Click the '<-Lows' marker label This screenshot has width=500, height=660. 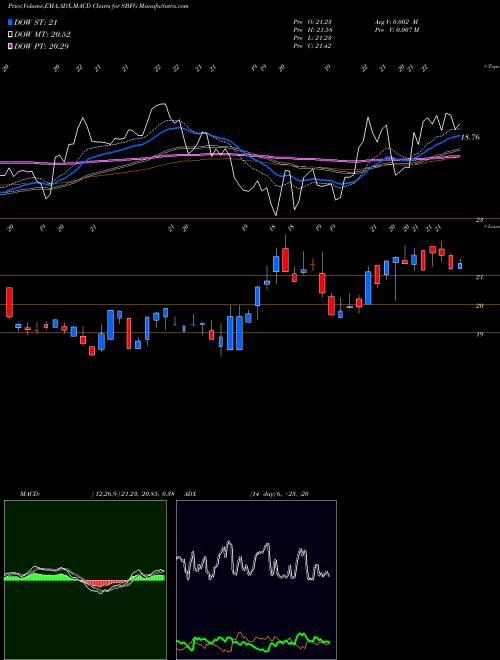(x=491, y=226)
